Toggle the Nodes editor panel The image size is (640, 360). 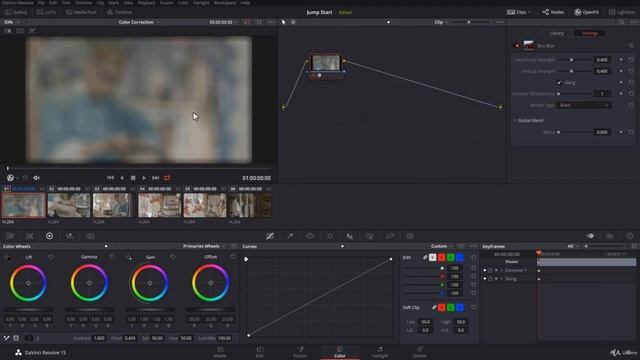tap(553, 12)
